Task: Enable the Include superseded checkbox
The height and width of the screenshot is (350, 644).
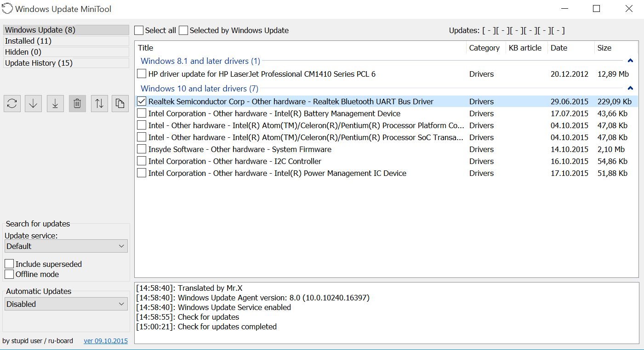Action: (x=9, y=264)
